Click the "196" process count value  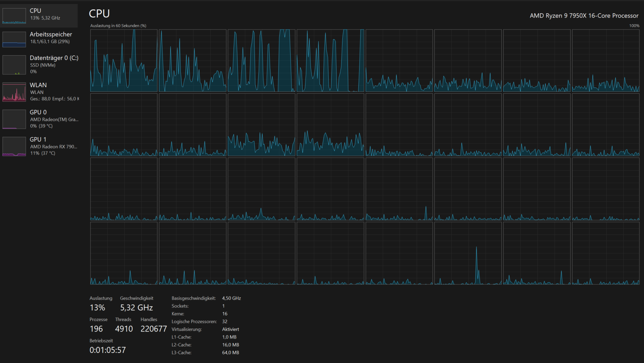[x=96, y=329]
